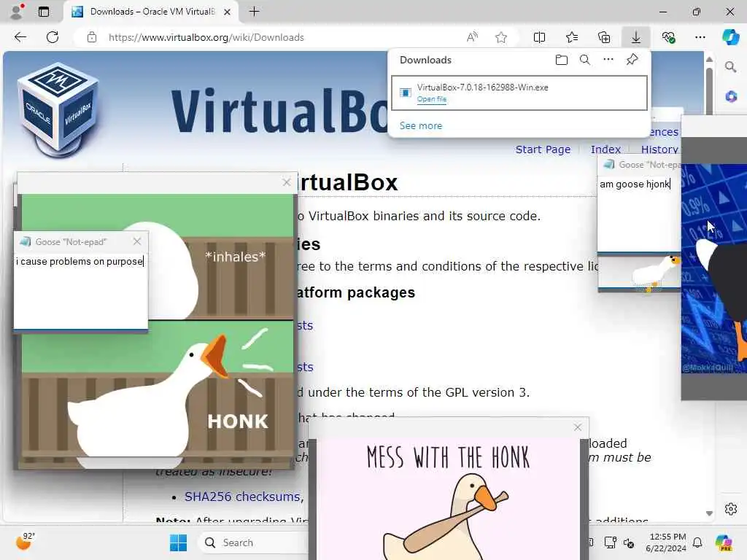Click text area with 'am goose hjonk'
The width and height of the screenshot is (747, 560).
[x=639, y=213]
